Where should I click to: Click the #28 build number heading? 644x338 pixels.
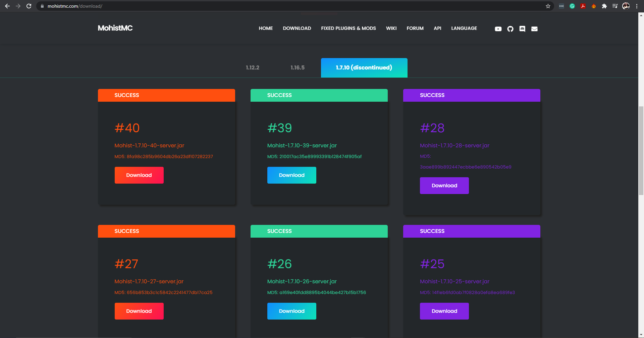(x=432, y=128)
